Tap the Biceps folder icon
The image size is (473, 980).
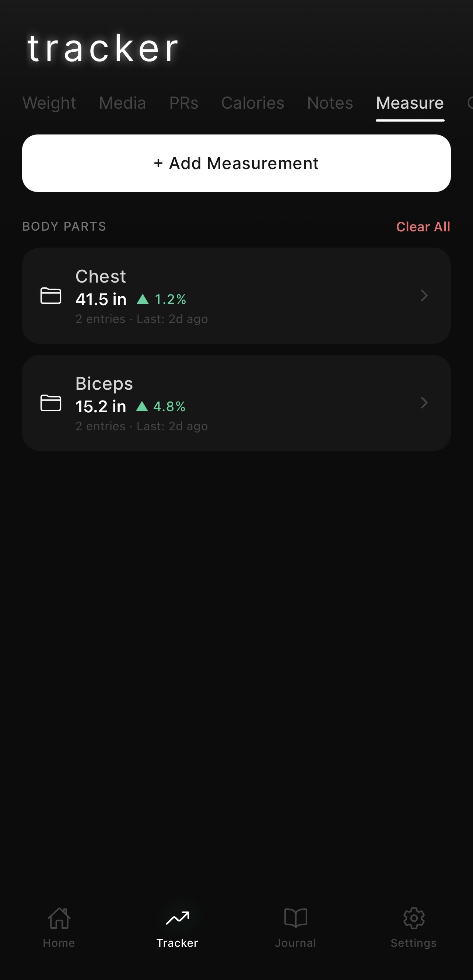coord(51,403)
